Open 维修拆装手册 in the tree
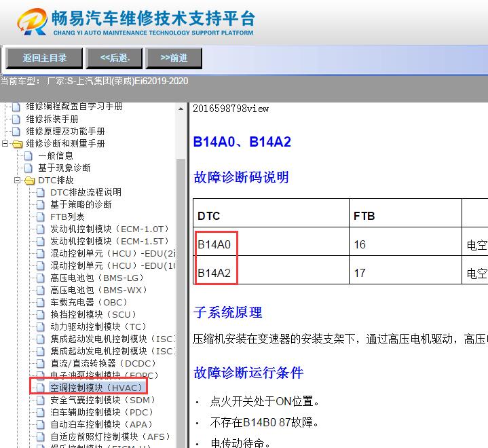488x448 pixels. click(52, 119)
